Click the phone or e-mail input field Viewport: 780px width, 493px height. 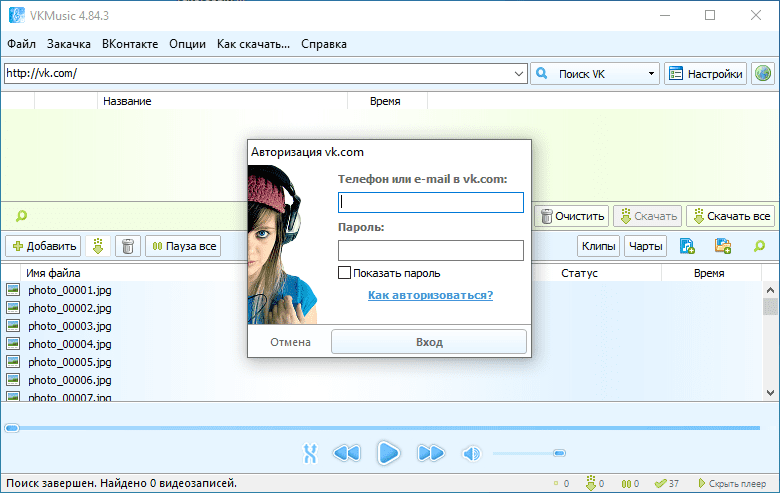(x=431, y=202)
